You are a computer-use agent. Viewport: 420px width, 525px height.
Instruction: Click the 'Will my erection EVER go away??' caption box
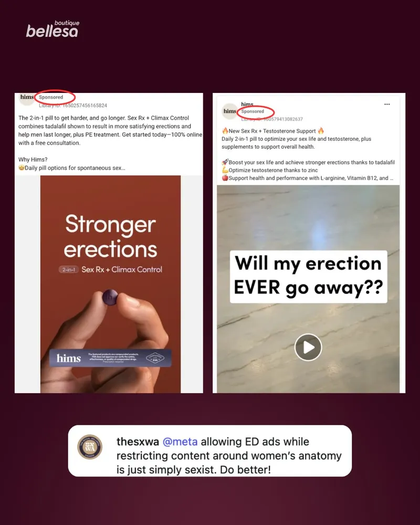(x=309, y=277)
